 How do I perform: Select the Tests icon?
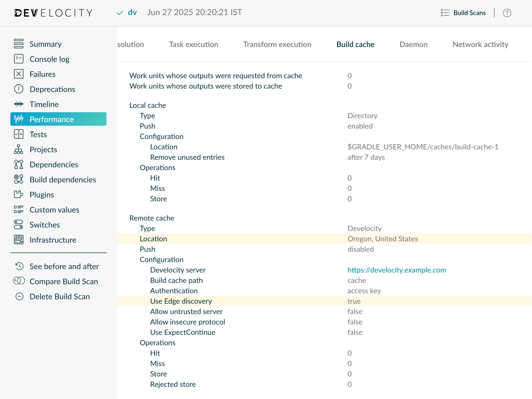click(x=18, y=134)
